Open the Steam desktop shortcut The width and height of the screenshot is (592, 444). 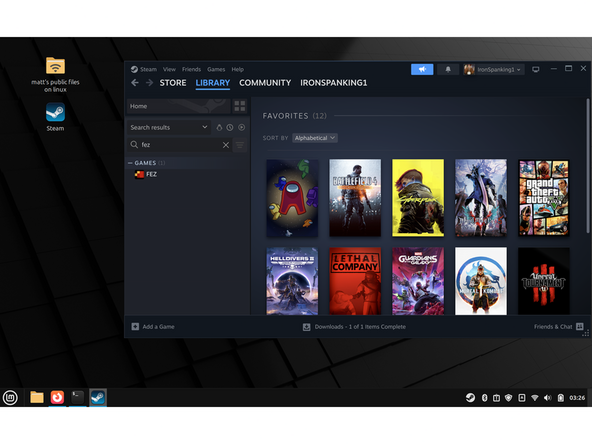tap(55, 117)
